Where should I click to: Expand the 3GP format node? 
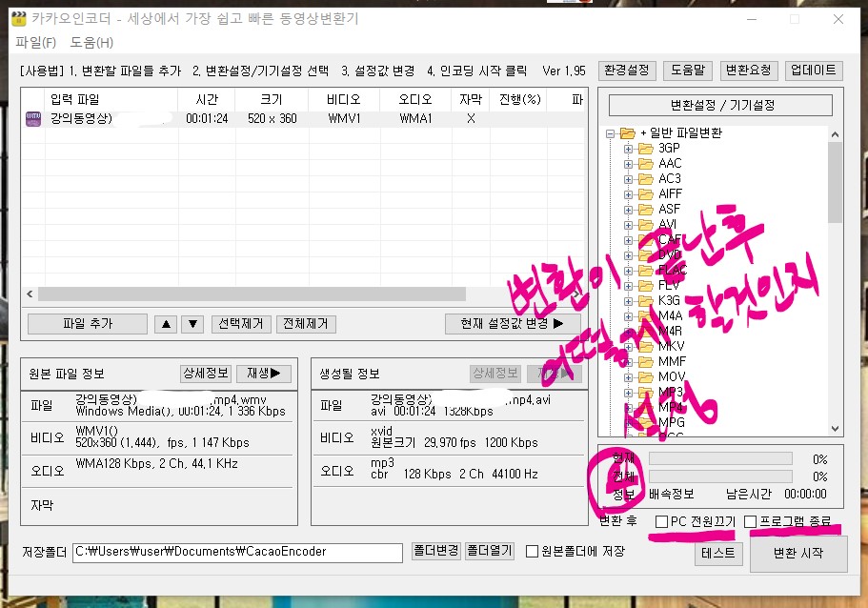pyautogui.click(x=628, y=149)
